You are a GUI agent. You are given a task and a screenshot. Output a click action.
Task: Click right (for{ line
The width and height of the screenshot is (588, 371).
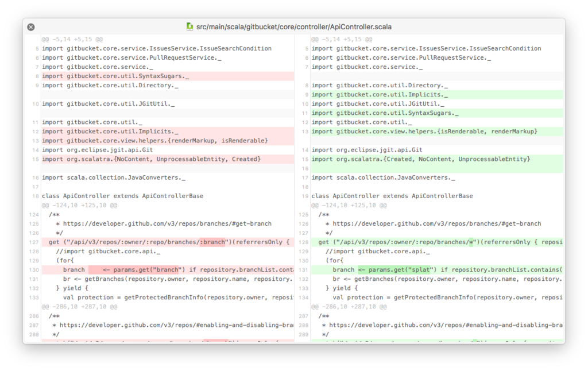335,260
